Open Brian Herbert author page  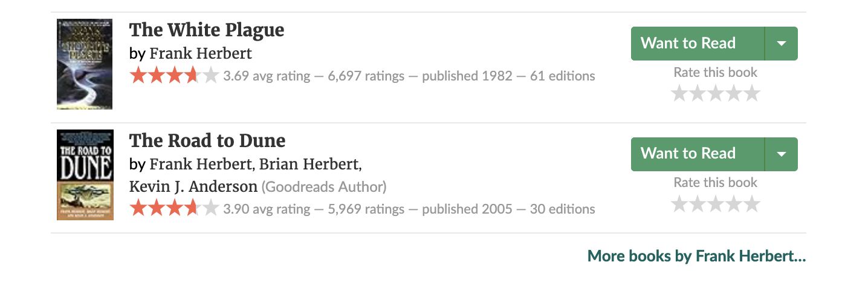pyautogui.click(x=309, y=164)
